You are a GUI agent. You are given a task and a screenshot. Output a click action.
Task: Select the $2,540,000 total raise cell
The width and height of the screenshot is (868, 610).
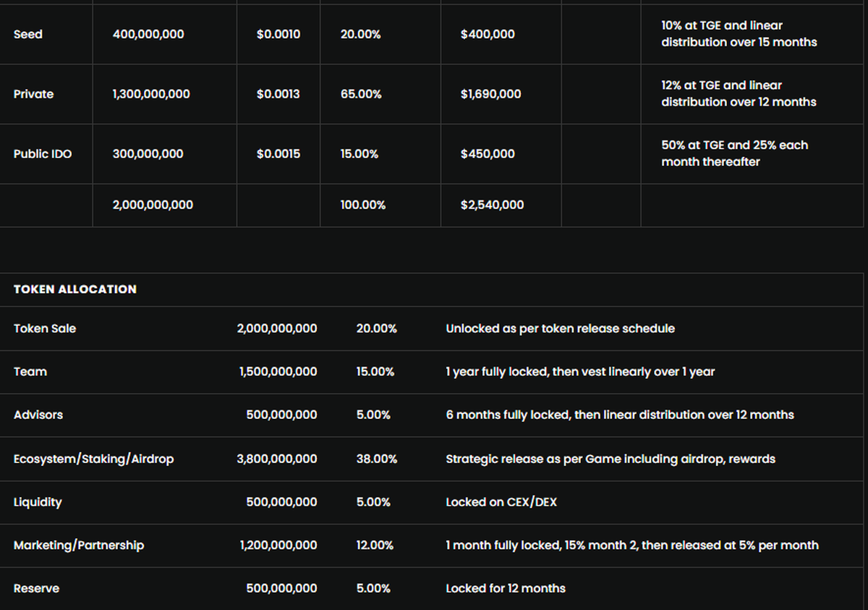pos(492,205)
